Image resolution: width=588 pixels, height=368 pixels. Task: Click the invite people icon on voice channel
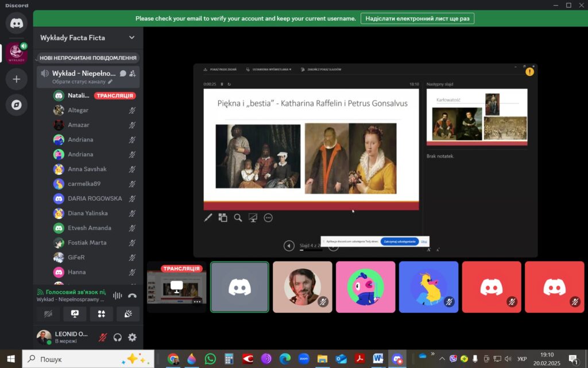point(133,74)
